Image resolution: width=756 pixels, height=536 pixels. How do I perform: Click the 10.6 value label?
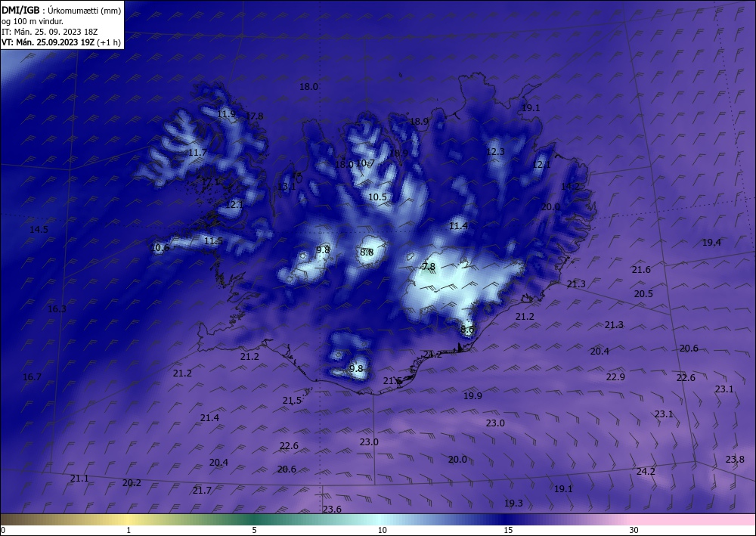[160, 248]
